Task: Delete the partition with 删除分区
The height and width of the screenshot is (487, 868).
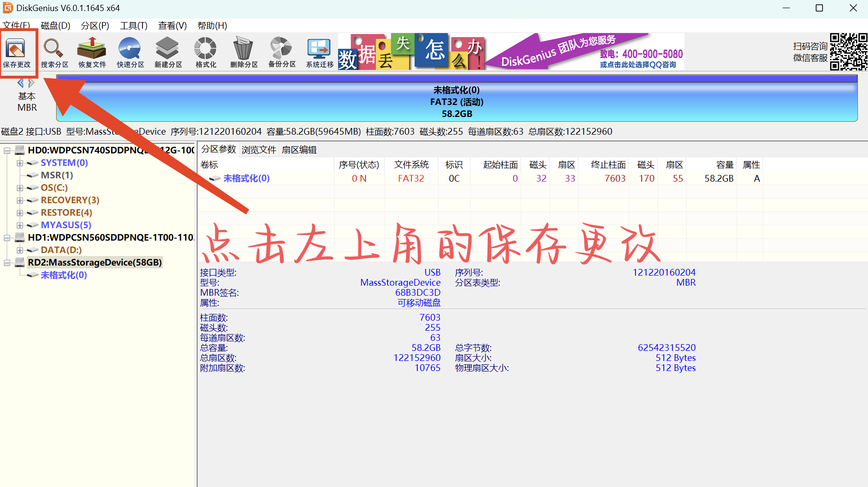Action: [x=244, y=53]
